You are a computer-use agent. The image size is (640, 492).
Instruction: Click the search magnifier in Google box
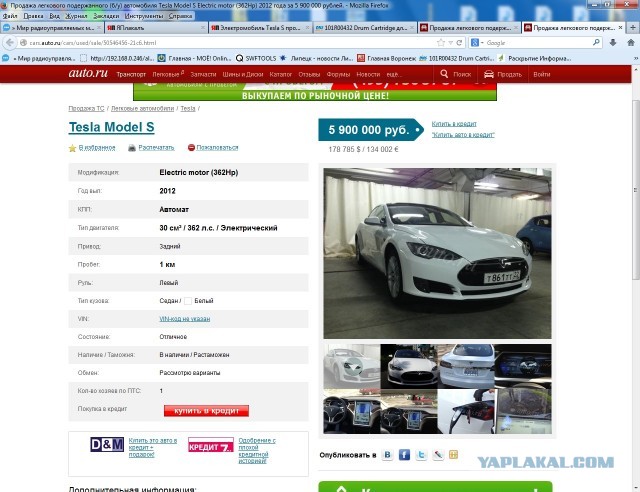coord(596,42)
